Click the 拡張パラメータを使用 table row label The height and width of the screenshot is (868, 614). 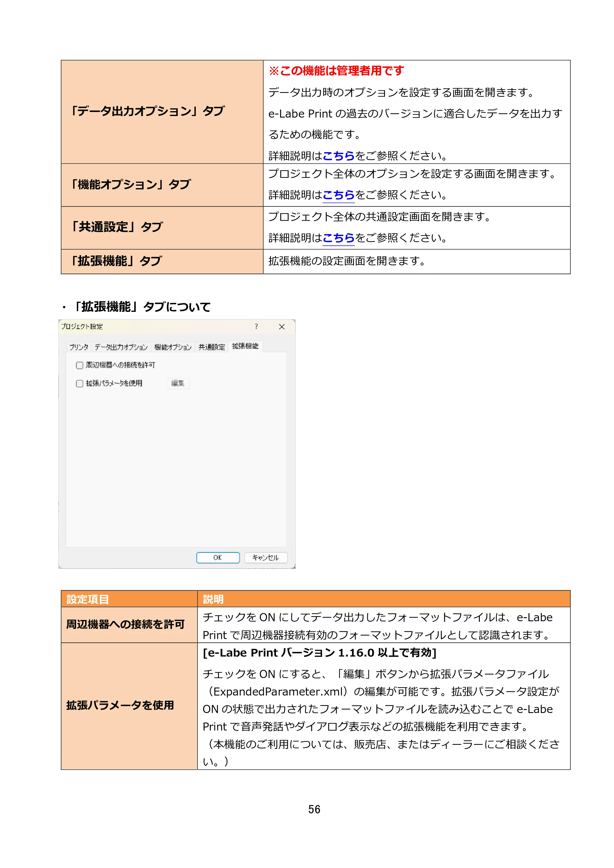click(120, 705)
